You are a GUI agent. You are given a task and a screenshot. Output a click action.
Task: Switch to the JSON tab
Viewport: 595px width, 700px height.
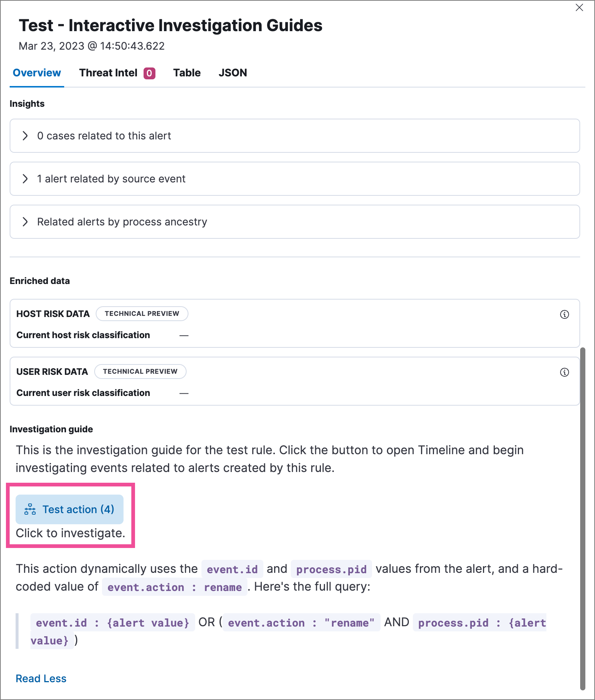point(233,73)
